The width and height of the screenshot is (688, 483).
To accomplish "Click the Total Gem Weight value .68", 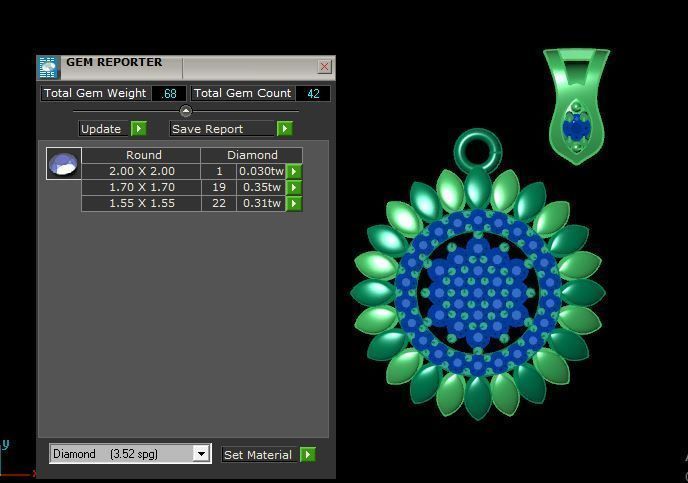I will pos(169,93).
